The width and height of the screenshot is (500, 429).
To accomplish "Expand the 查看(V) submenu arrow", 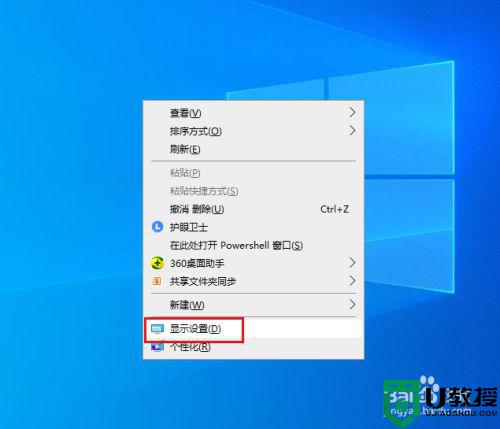I will tap(352, 113).
